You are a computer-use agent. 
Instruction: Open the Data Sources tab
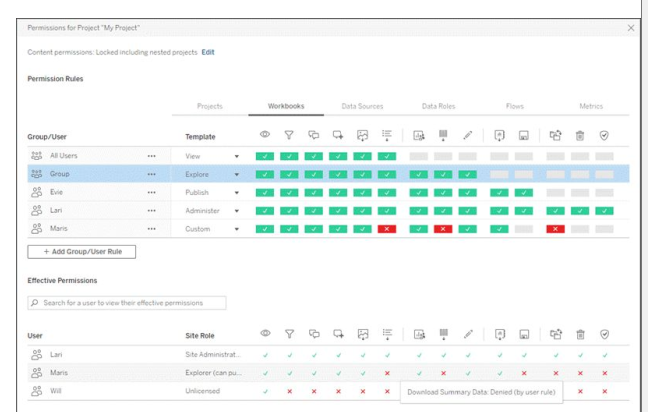point(362,106)
